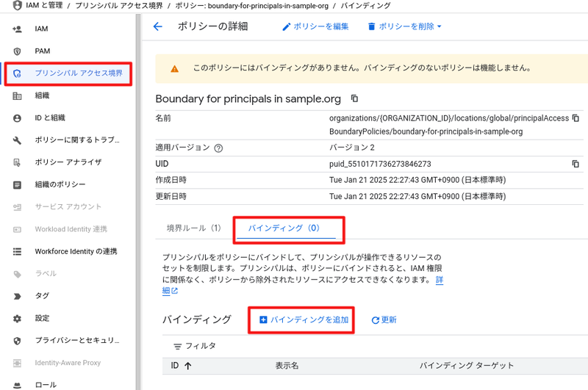
Task: Click the プライバシーとセキュリティ shield icon
Action: tap(17, 341)
